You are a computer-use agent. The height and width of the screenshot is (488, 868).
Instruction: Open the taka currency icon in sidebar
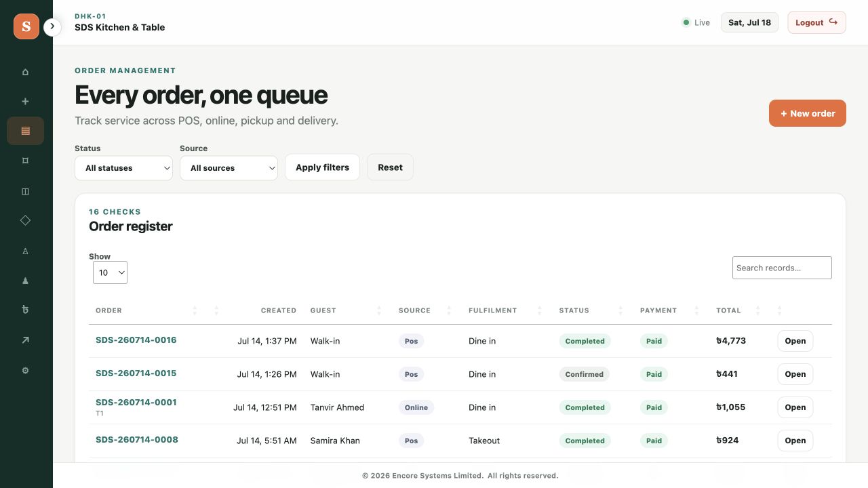(25, 310)
